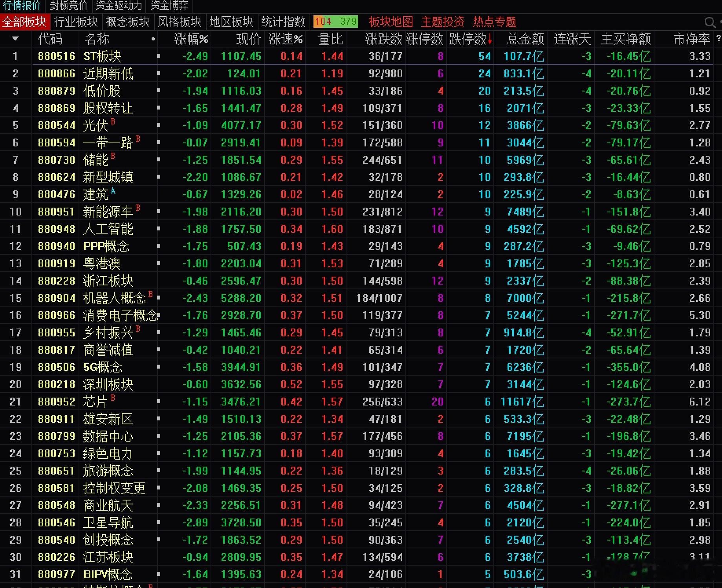This screenshot has height=588, width=722.
Task: Select the 低价股 sector row
Action: tap(361, 91)
